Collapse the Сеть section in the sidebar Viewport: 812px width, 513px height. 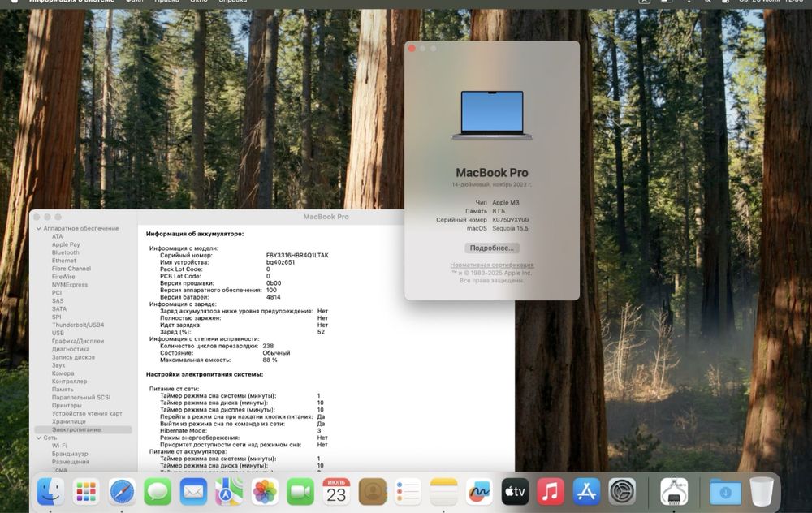[x=39, y=438]
